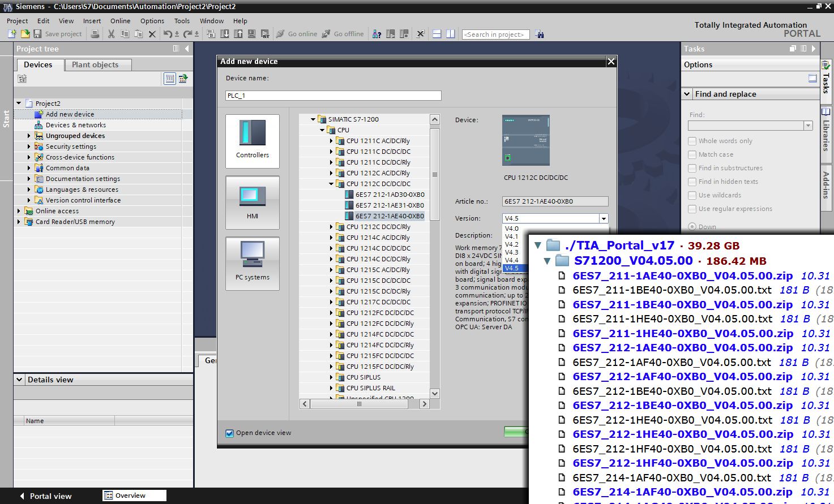Collapse the Project2 tree node
Image resolution: width=834 pixels, height=504 pixels.
click(x=19, y=104)
